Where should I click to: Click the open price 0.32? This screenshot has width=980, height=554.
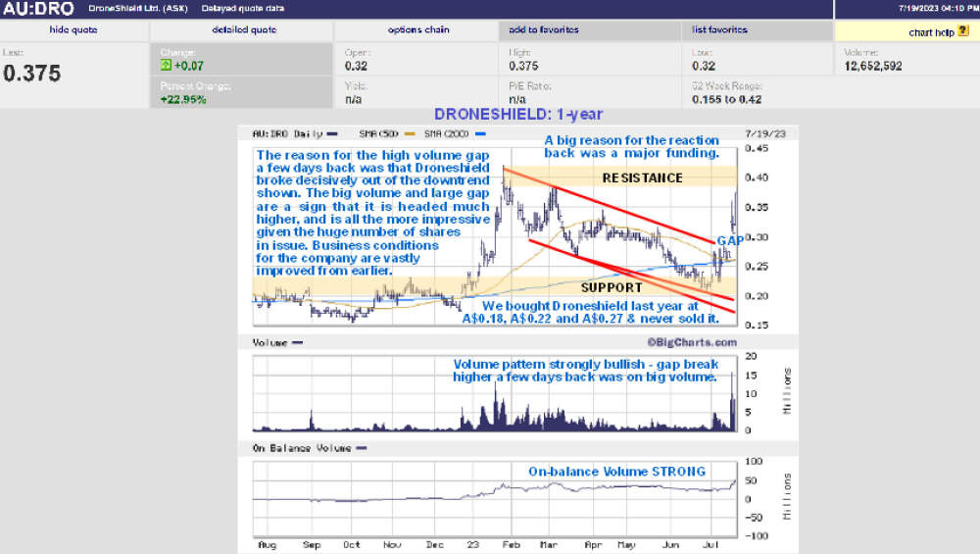point(356,66)
